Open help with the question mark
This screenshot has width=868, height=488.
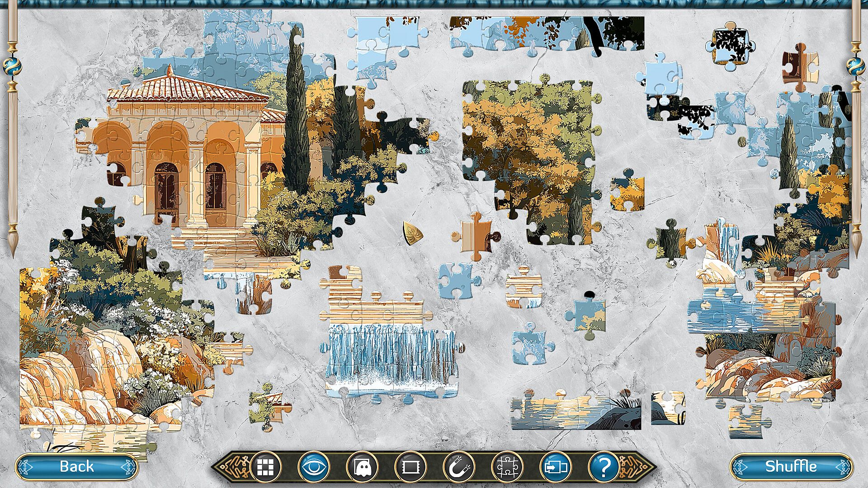coord(604,467)
